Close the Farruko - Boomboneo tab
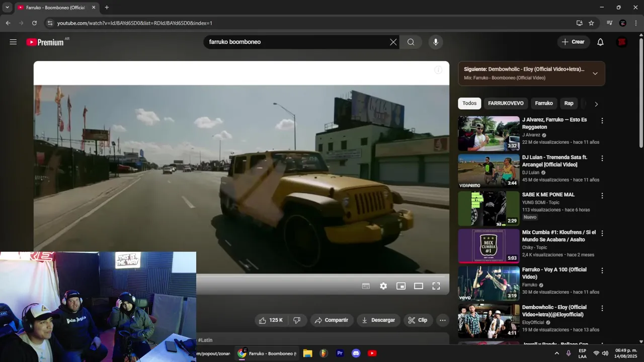 (94, 8)
